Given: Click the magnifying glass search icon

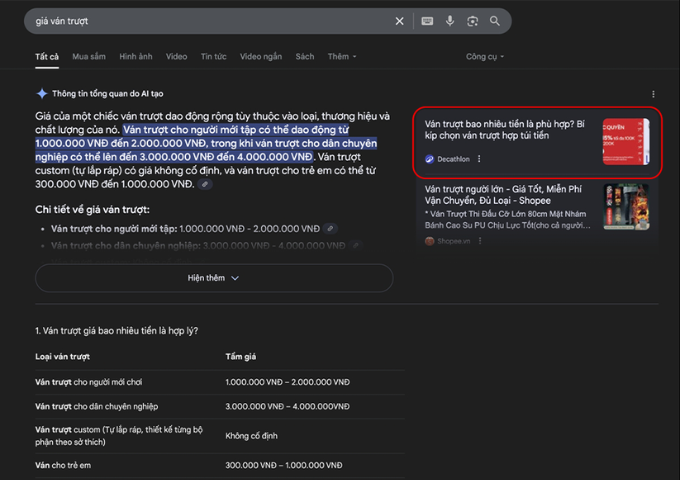Looking at the screenshot, I should click(495, 21).
